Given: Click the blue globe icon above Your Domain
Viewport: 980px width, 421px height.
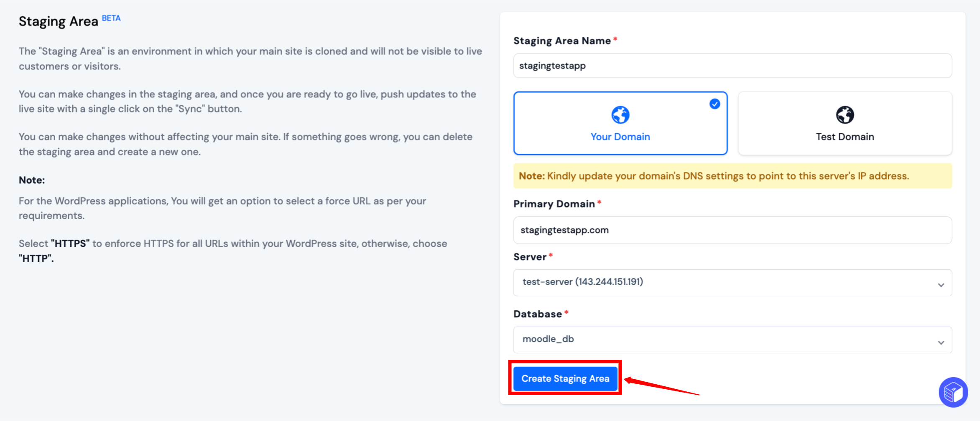Looking at the screenshot, I should (620, 115).
